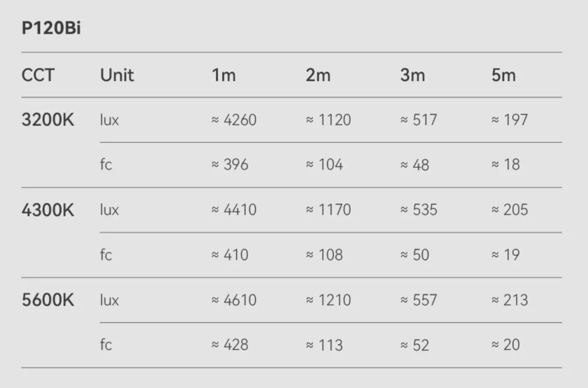Select the ≈ 205 value cell
588x388 pixels.
pos(509,210)
